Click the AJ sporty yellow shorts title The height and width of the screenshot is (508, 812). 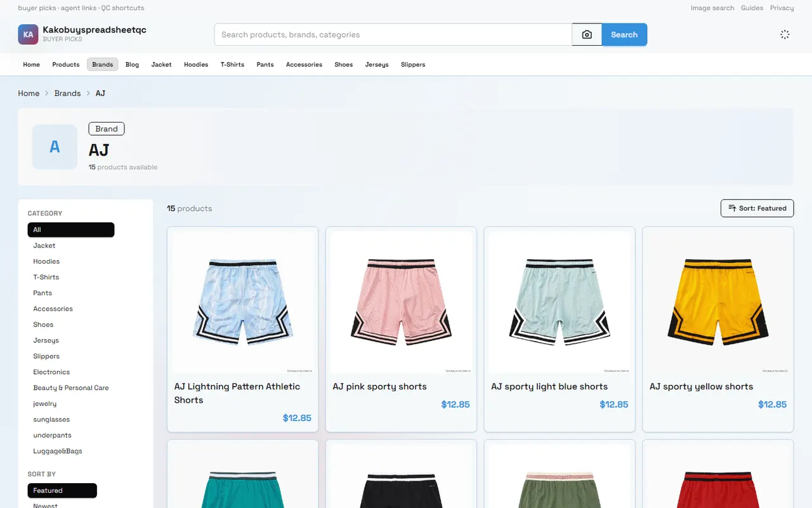point(702,387)
